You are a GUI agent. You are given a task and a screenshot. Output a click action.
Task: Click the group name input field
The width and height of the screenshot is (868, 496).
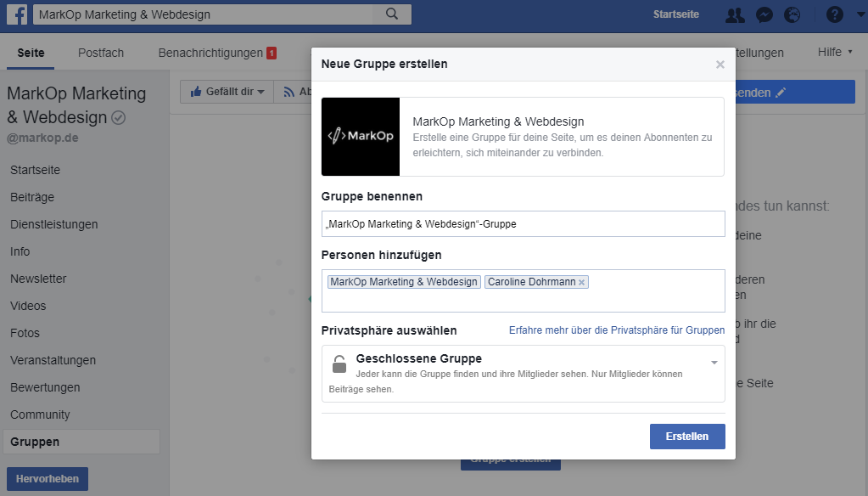[524, 224]
